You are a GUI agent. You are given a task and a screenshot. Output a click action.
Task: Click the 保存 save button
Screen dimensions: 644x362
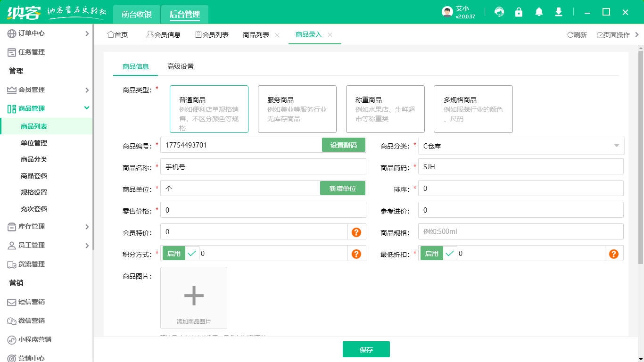tap(366, 349)
